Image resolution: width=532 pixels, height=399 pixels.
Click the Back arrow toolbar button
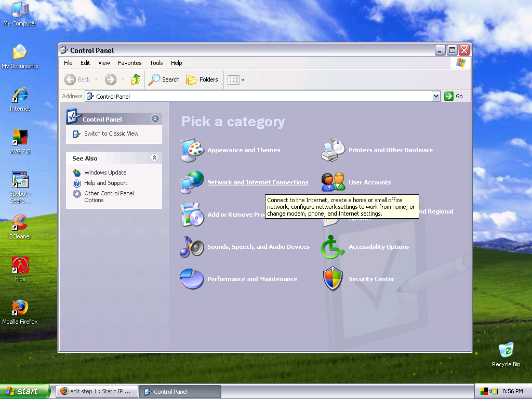click(x=77, y=79)
